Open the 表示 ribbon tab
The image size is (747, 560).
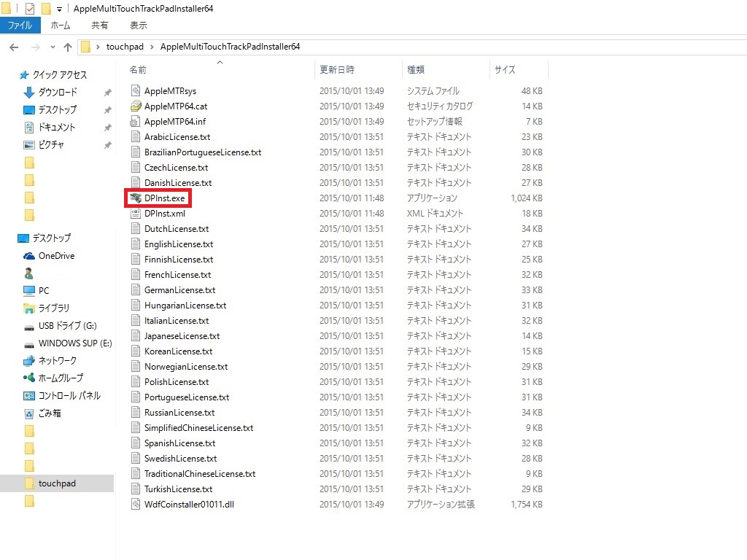tap(138, 26)
